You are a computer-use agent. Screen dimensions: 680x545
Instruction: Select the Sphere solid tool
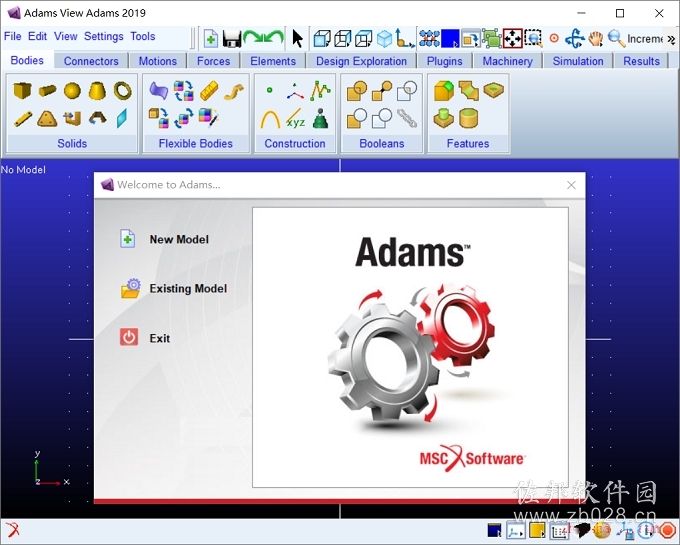(x=72, y=91)
